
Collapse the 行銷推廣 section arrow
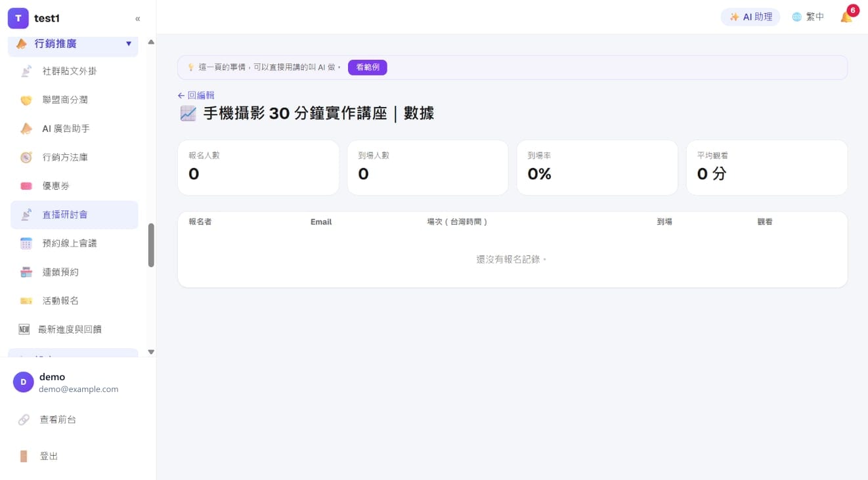(129, 44)
